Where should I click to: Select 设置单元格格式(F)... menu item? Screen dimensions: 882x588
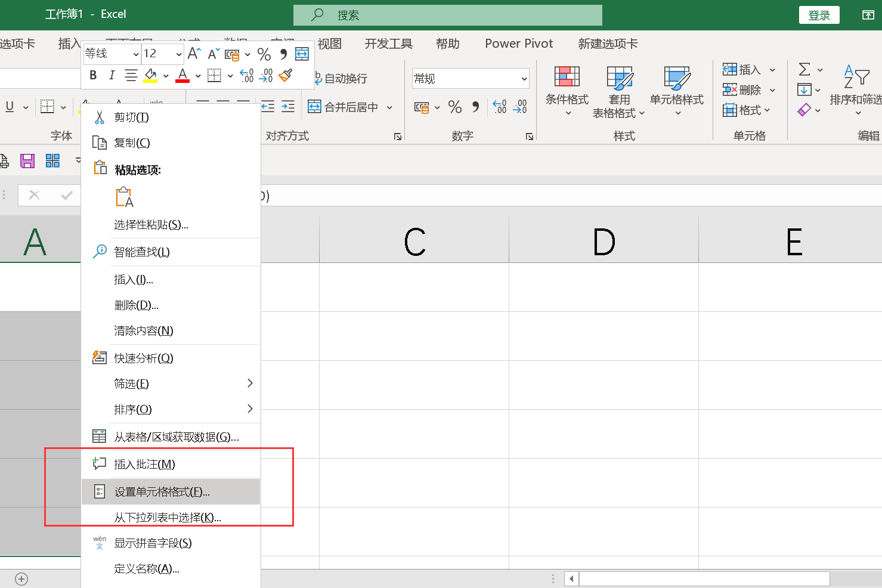[171, 491]
